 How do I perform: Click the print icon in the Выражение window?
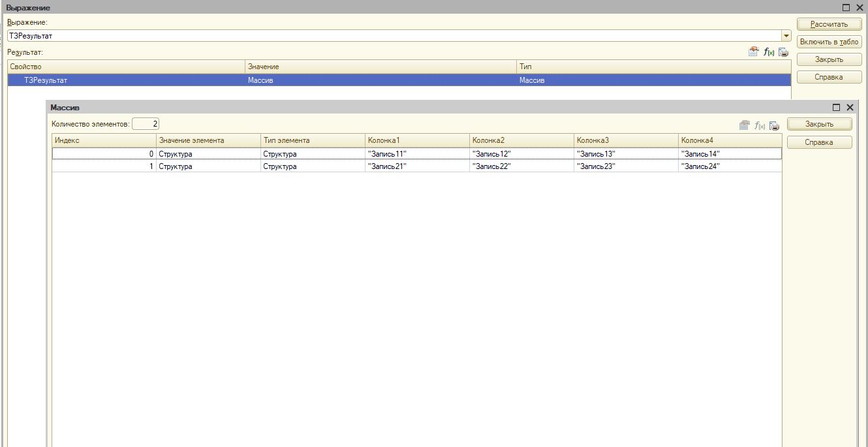[x=783, y=52]
